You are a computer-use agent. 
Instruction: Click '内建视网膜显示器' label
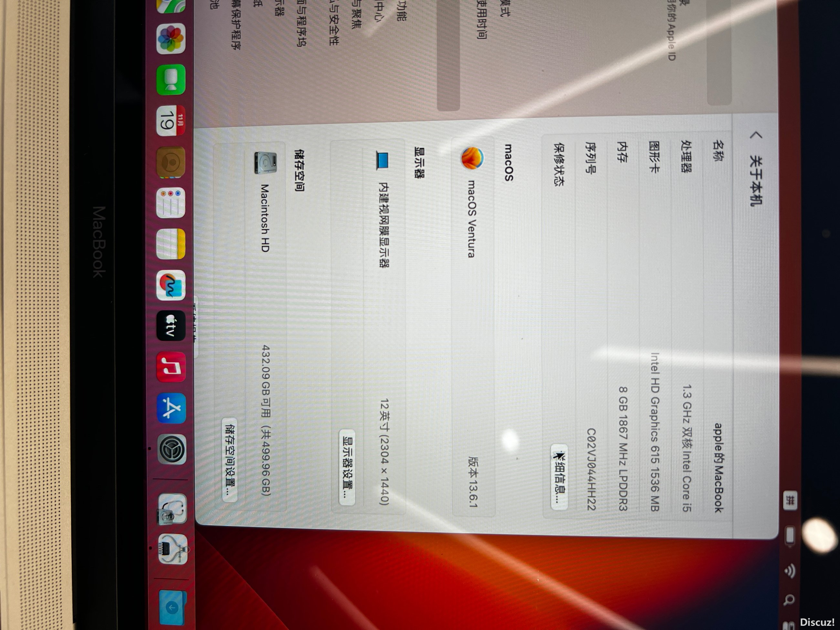pyautogui.click(x=384, y=225)
